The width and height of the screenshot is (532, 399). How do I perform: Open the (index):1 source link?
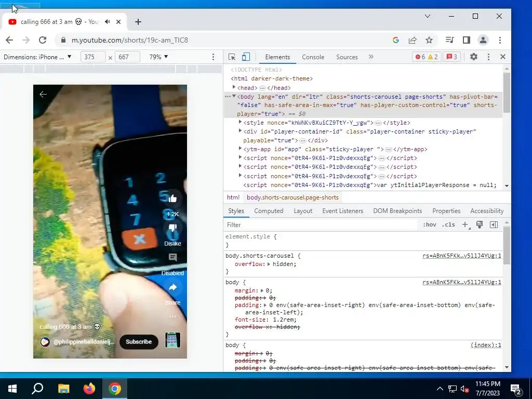click(486, 345)
